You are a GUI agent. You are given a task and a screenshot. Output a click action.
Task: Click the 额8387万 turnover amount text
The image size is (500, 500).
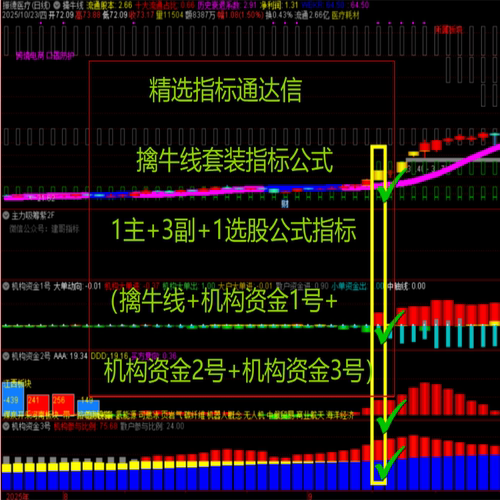[200, 15]
